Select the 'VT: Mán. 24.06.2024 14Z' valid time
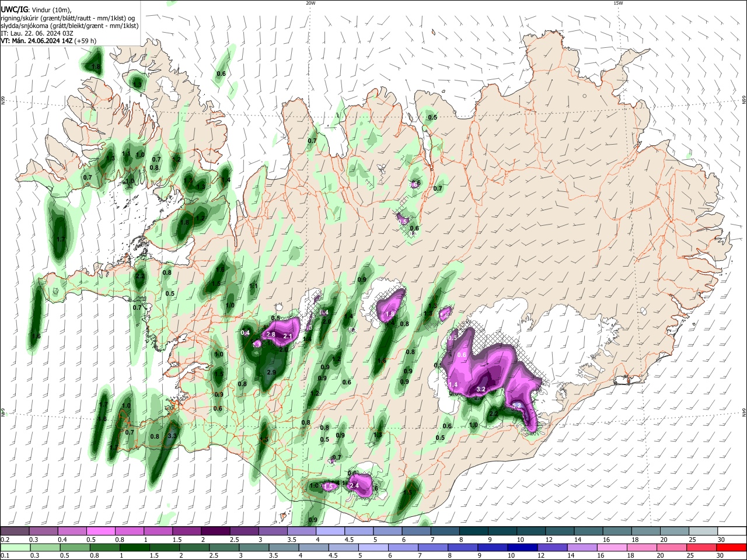 pos(36,41)
